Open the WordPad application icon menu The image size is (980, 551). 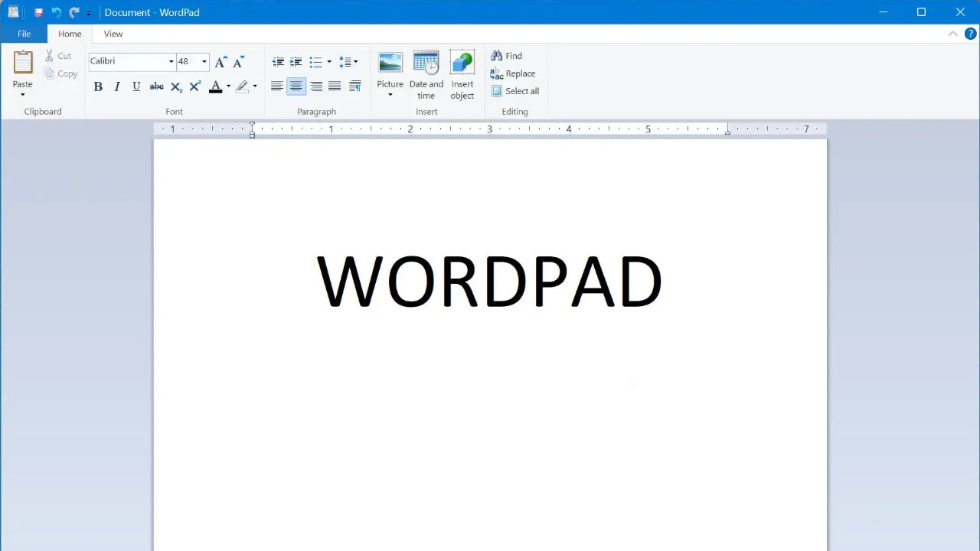[x=13, y=12]
